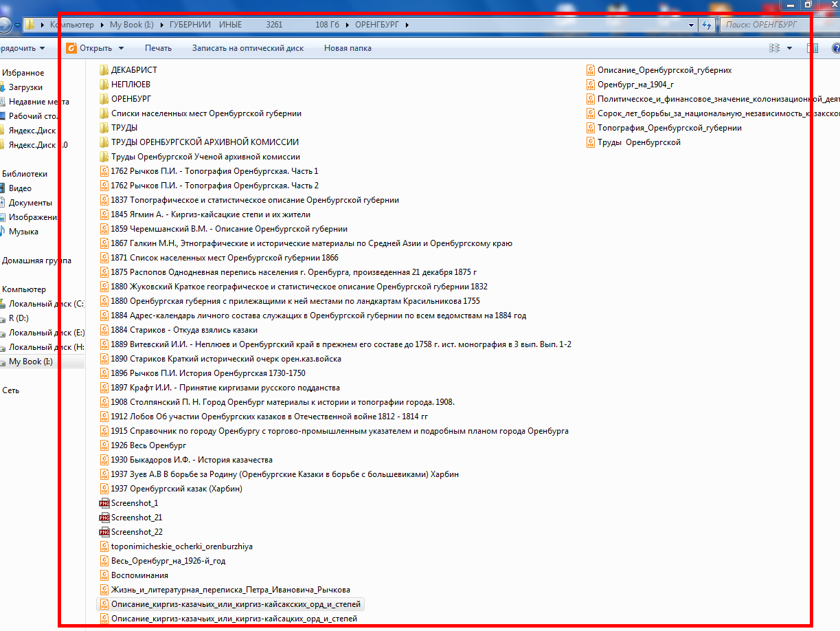840x631 pixels.
Task: Open the dropdown arrow next to Открыть
Action: [122, 48]
